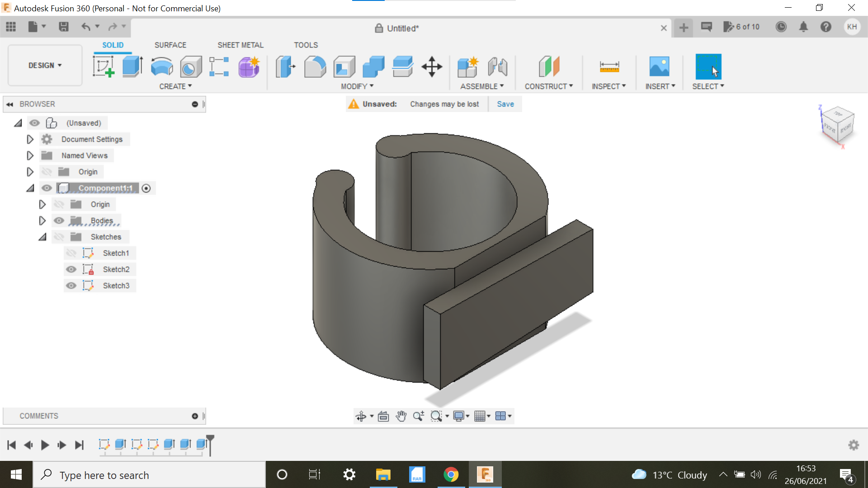Open the Job Status clock icon

point(781,27)
